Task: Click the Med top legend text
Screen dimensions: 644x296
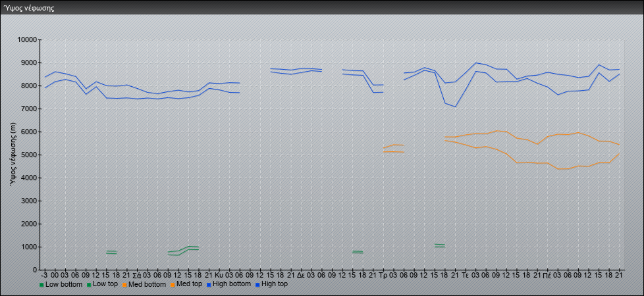Action: tap(189, 284)
